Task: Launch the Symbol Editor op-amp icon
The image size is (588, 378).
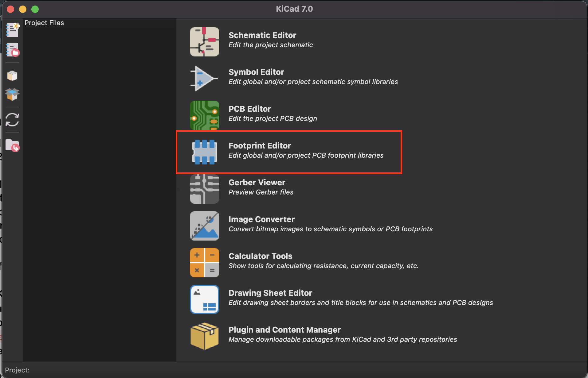Action: click(205, 79)
